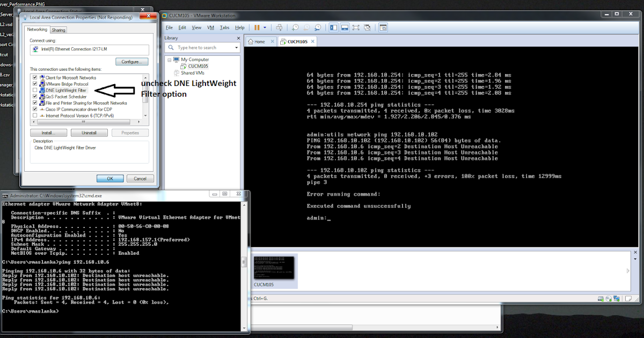The height and width of the screenshot is (338, 644).
Task: Disable QoS Packet Scheduler
Action: point(34,96)
